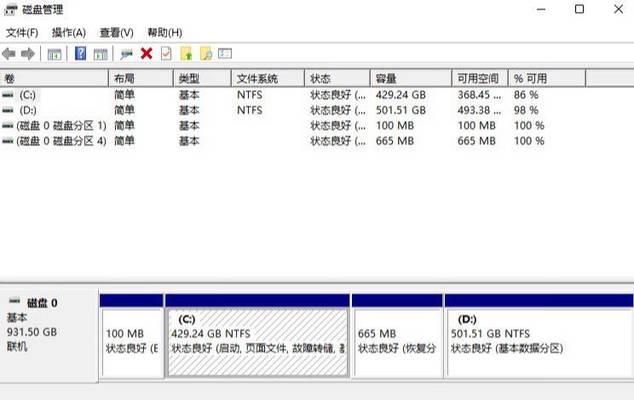Select the (C:) volume row

point(293,95)
